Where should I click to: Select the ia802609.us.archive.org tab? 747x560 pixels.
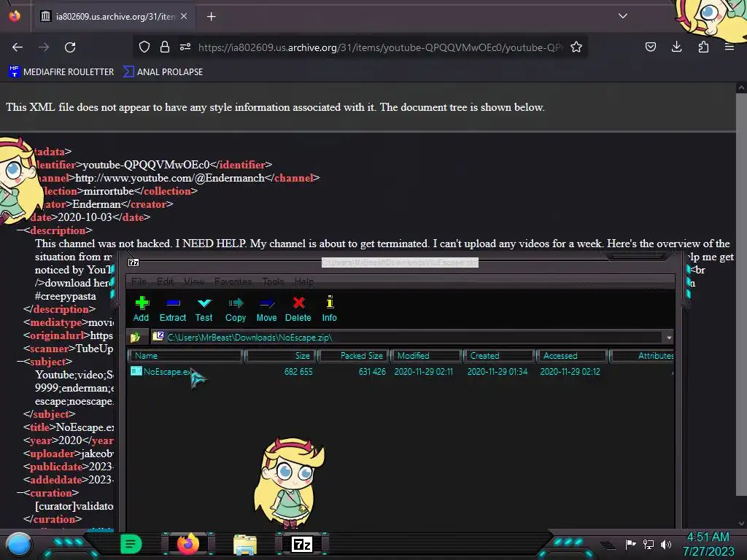point(113,17)
